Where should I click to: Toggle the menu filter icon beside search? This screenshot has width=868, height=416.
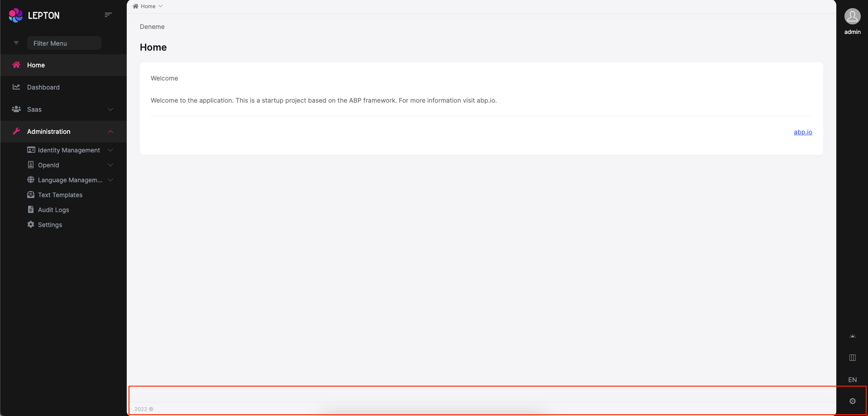(16, 43)
